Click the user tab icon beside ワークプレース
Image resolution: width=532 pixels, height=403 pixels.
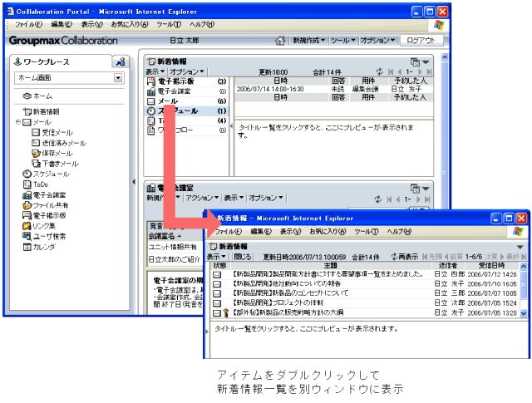click(121, 62)
